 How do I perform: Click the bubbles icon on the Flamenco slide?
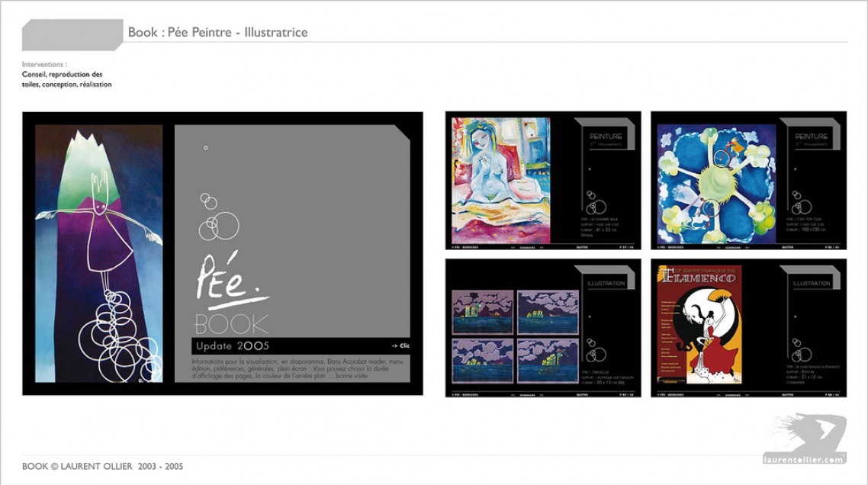[801, 352]
